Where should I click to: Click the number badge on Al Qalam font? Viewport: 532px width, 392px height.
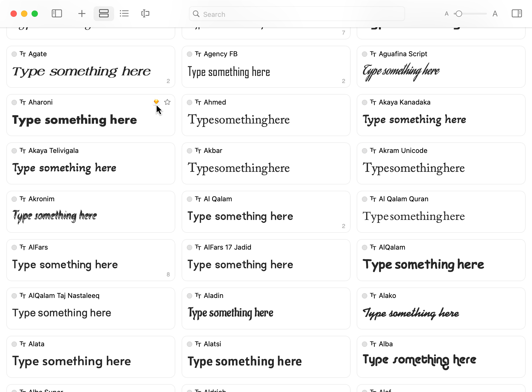point(344,226)
